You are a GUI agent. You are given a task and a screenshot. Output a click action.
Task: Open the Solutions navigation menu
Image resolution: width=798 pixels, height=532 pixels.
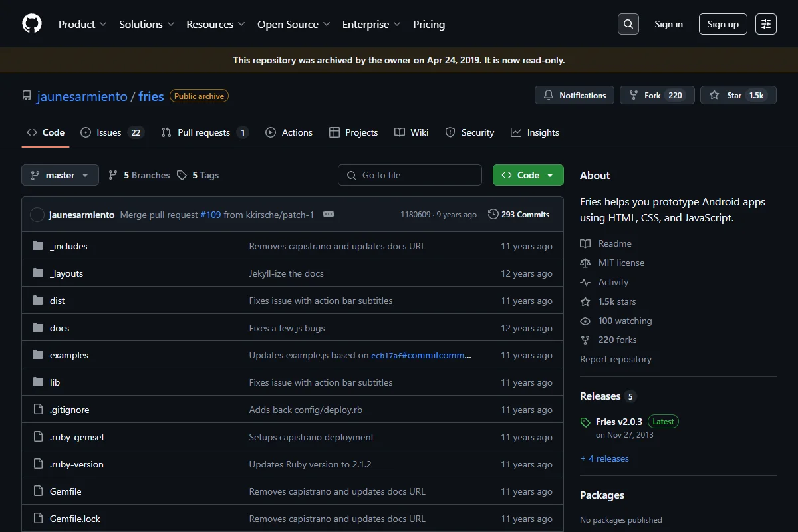[147, 24]
